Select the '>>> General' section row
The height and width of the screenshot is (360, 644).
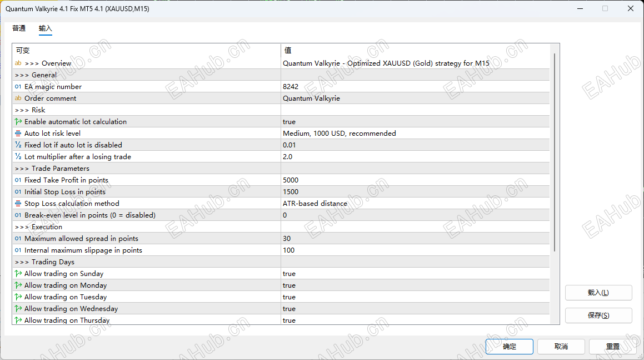pos(281,75)
